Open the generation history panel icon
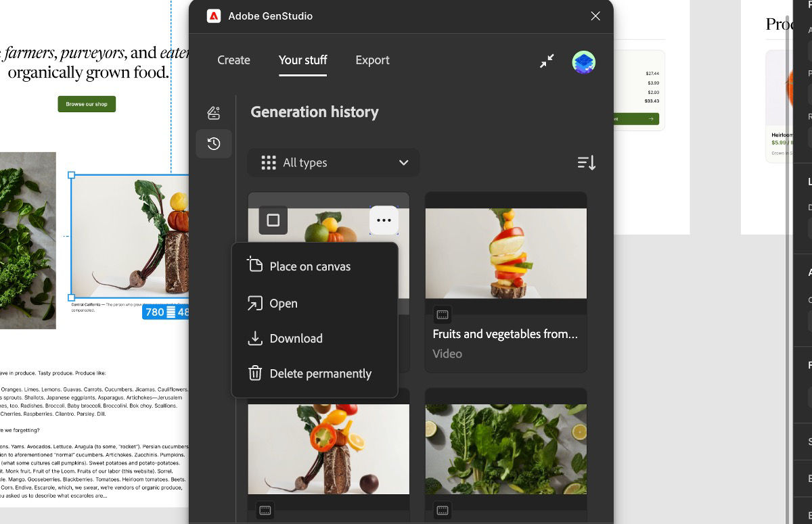This screenshot has height=524, width=812. coord(214,143)
